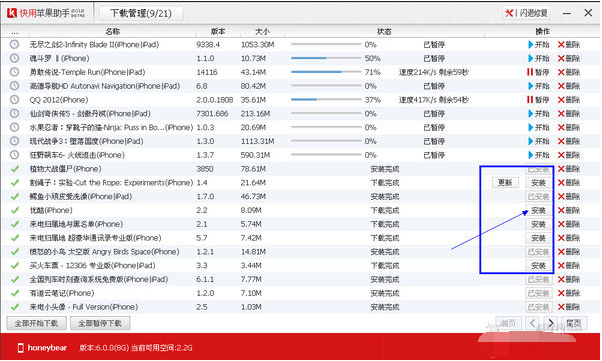Delete 来电小头像 Full Version entry
This screenshot has height=361, width=602.
569,307
